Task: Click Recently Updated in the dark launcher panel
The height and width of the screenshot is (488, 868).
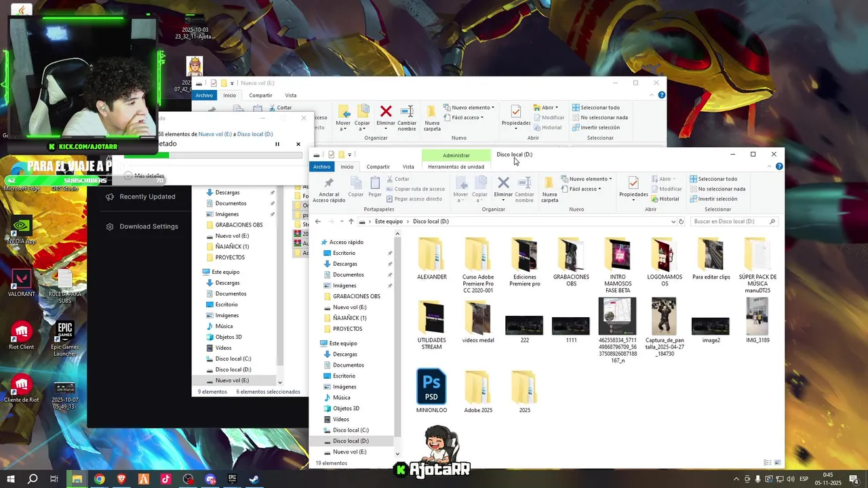Action: click(x=147, y=197)
